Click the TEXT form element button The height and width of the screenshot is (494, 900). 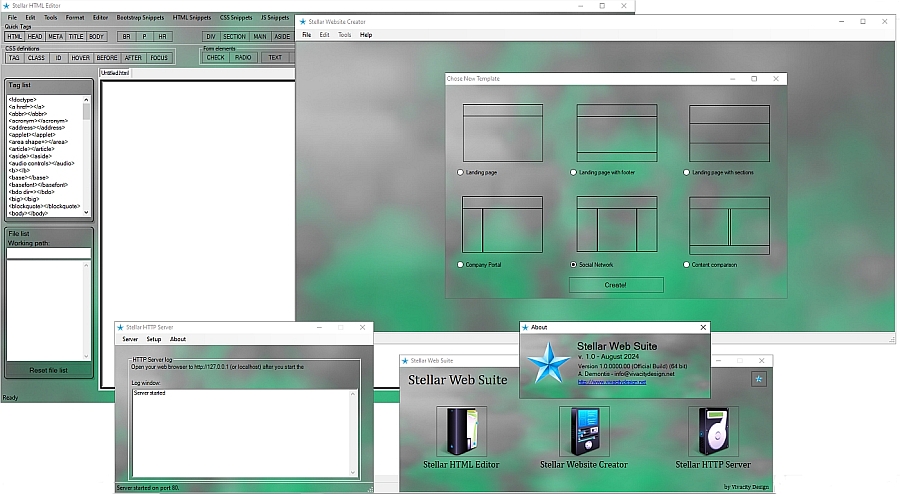[x=276, y=58]
